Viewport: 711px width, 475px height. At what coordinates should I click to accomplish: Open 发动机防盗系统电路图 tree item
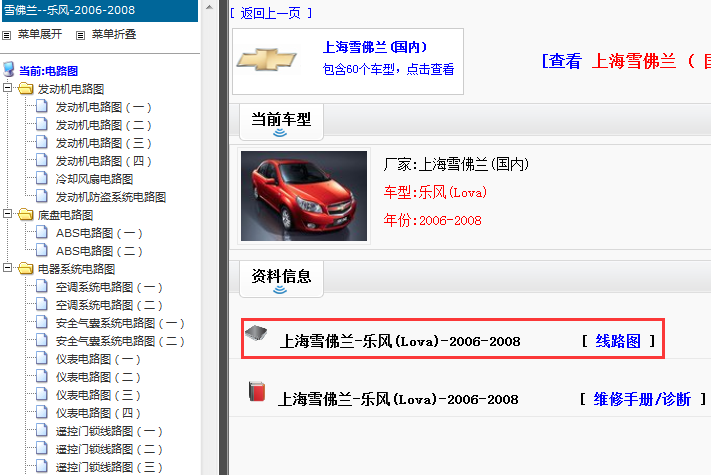pyautogui.click(x=111, y=197)
